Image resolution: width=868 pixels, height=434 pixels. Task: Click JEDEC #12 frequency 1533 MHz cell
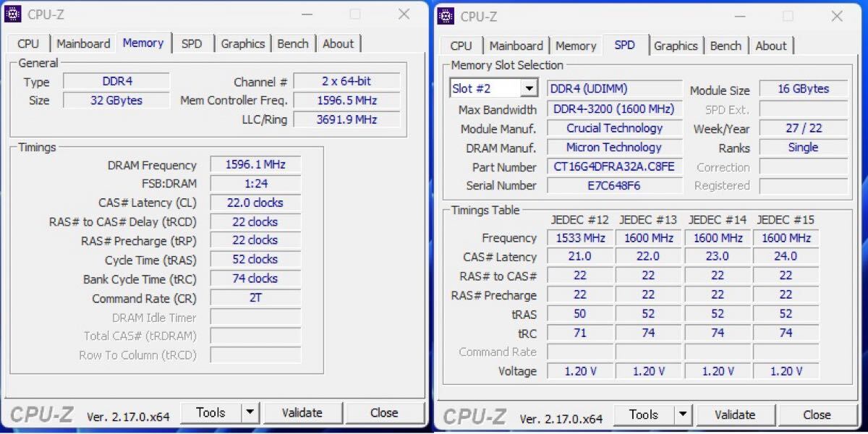580,237
